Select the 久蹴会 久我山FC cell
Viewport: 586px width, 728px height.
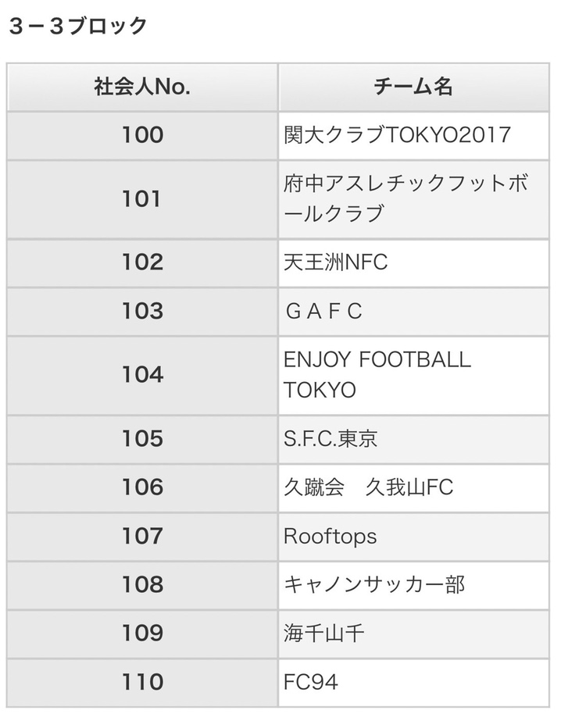point(413,488)
